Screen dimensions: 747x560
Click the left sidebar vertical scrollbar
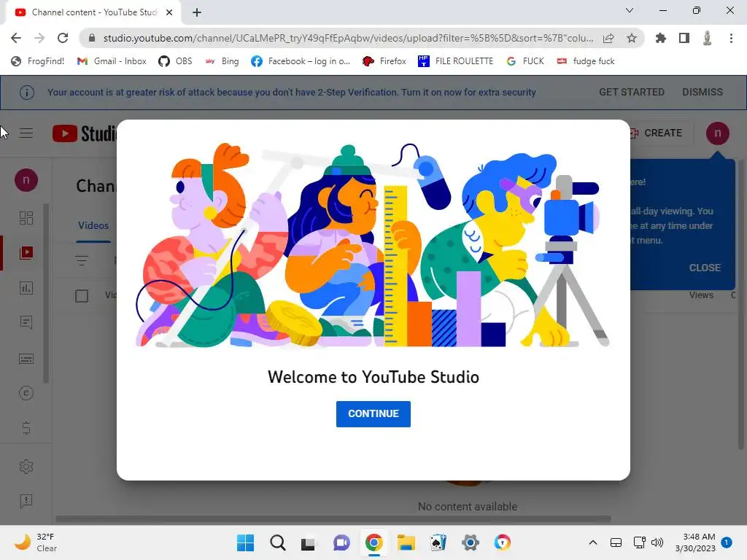46,293
